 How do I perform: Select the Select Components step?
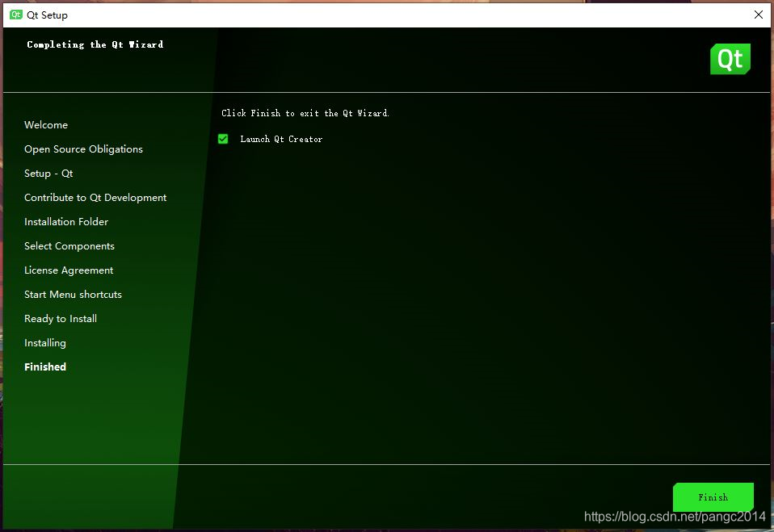[x=69, y=245]
